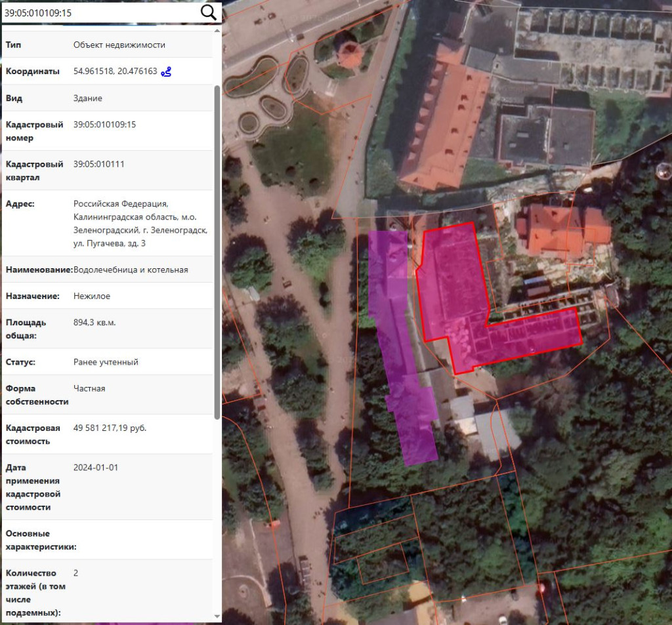This screenshot has height=625, width=672.
Task: Click the status value Ранее учтенный
Action: (x=106, y=362)
